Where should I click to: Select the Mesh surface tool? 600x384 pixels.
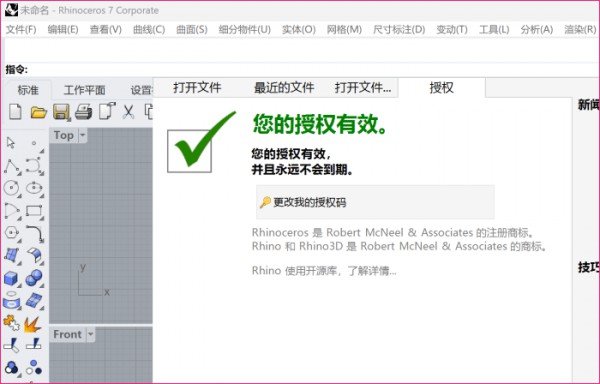(34, 300)
